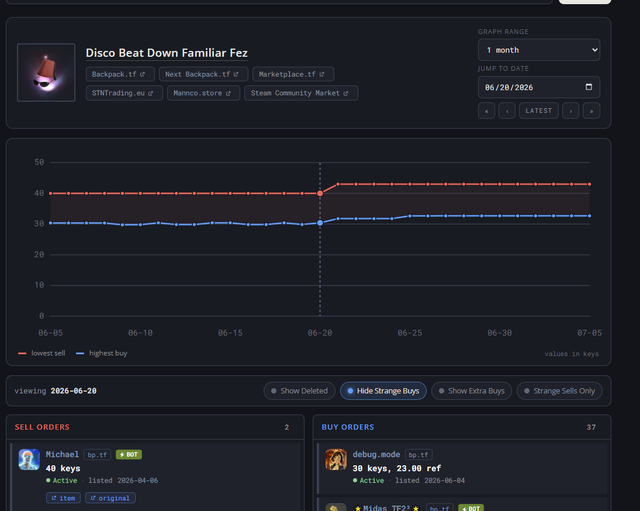The image size is (640, 511).
Task: Click the 40 keys sell price
Action: [x=63, y=469]
